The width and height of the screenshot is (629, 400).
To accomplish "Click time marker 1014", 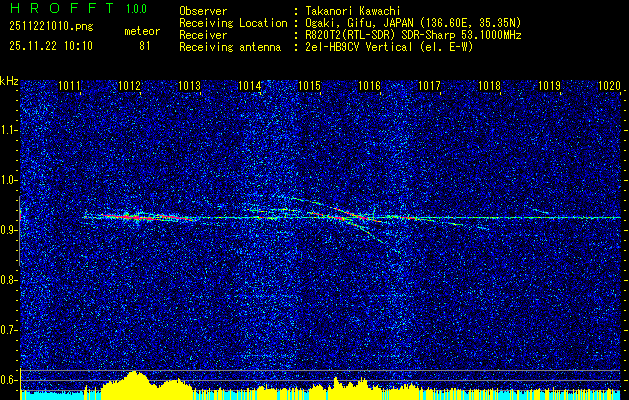I will (x=250, y=86).
